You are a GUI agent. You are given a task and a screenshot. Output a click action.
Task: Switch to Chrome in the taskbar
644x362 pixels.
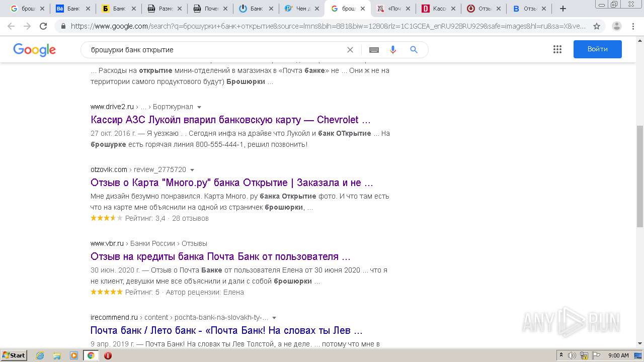91,355
